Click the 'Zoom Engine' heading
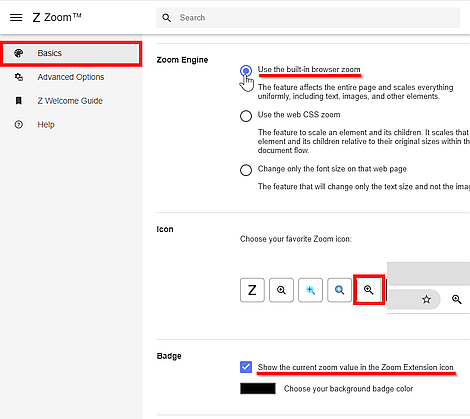 [x=182, y=60]
